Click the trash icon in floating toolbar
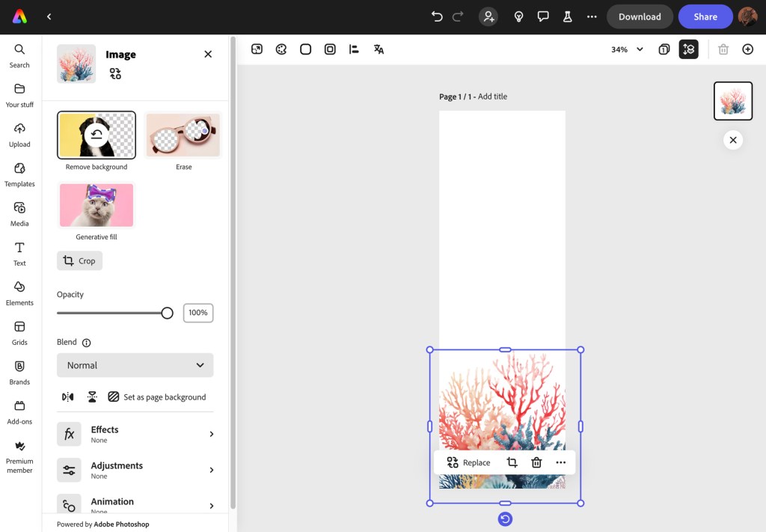 [536, 462]
